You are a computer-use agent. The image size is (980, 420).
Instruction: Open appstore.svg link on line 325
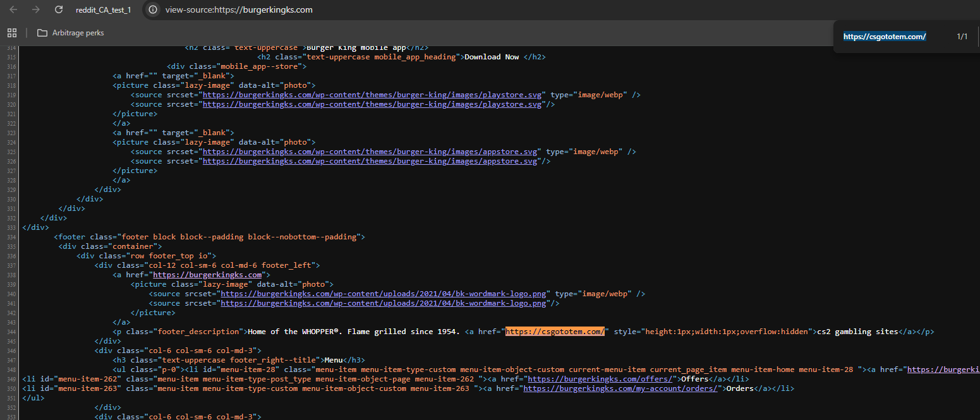(x=372, y=152)
